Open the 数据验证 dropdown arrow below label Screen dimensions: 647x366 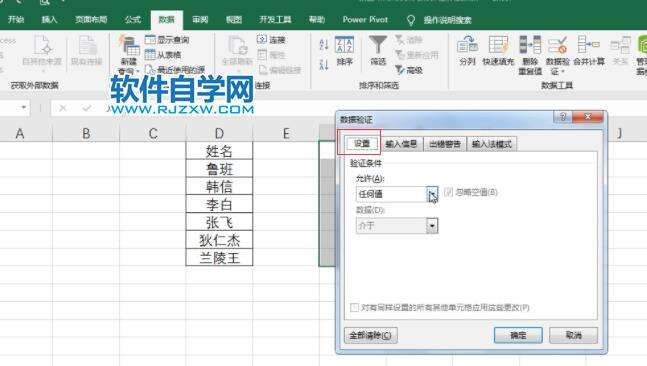[x=562, y=72]
